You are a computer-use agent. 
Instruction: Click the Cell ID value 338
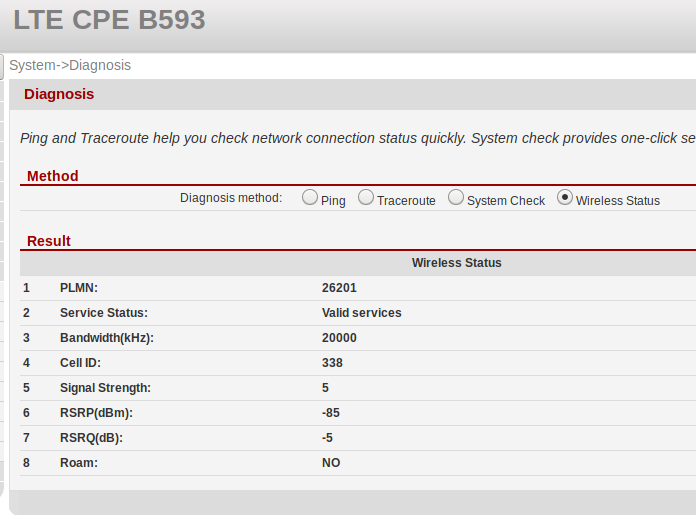pyautogui.click(x=332, y=363)
